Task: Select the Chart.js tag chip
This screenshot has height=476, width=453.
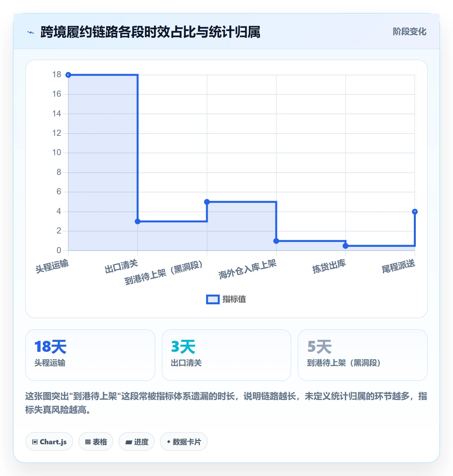Action: point(49,442)
